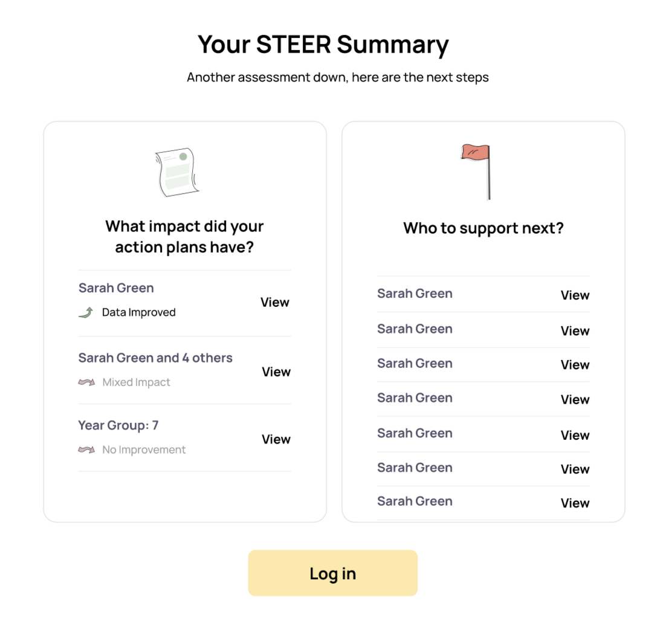Viewport: 672px width, 632px height.
Task: Click the Mixed Impact wavy arrow icon
Action: tap(86, 382)
